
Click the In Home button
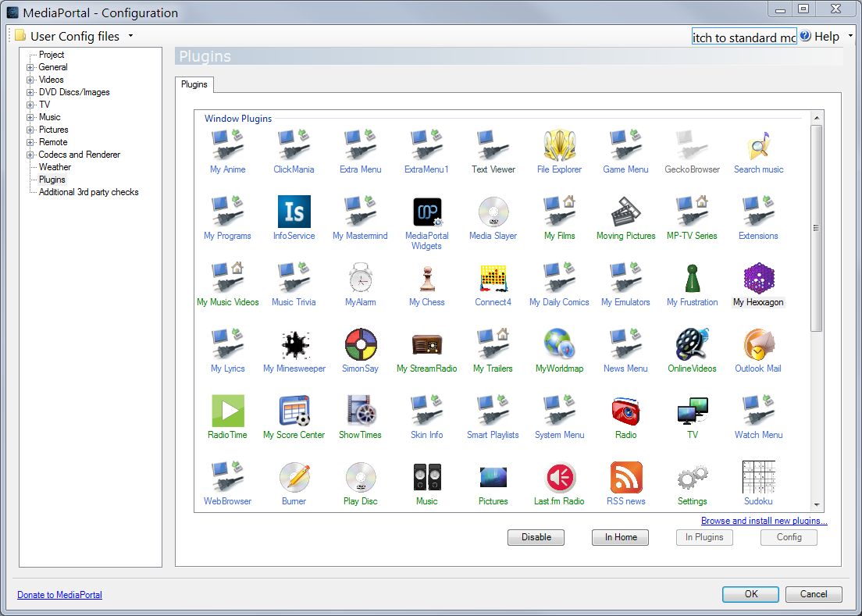point(621,537)
